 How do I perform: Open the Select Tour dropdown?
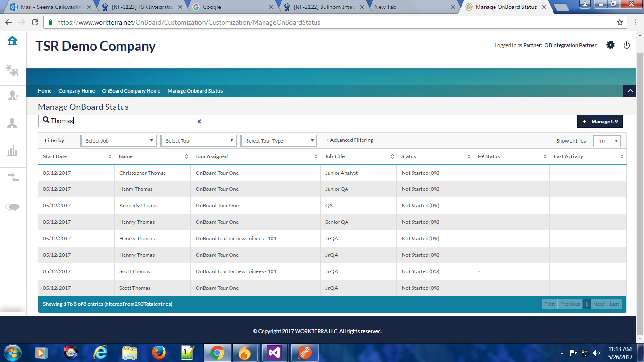pos(198,140)
